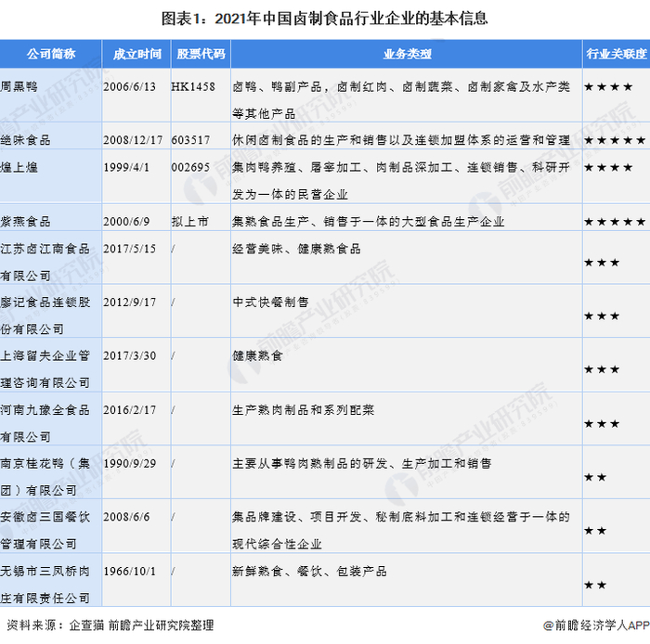Click the stock code 603517
Viewport: 650px width, 644px height.
tap(190, 140)
